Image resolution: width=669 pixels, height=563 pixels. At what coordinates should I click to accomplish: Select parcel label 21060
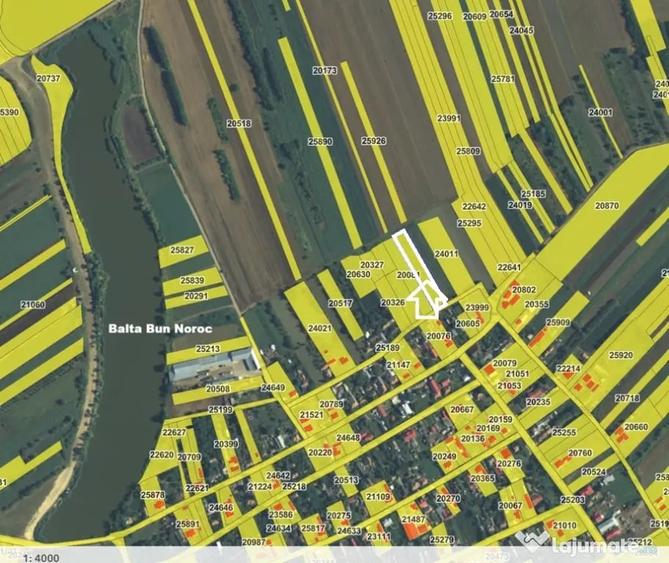(x=32, y=305)
